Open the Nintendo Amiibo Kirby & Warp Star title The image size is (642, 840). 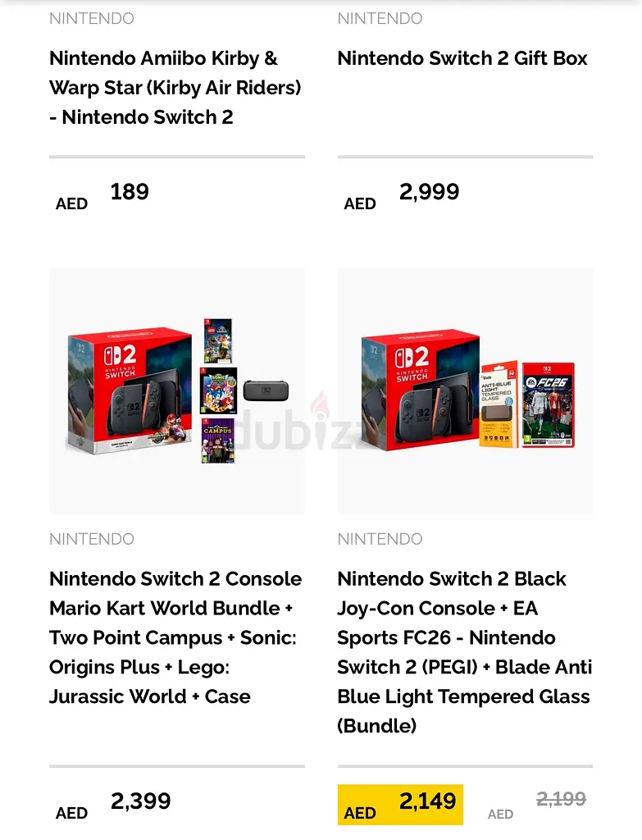coord(175,88)
